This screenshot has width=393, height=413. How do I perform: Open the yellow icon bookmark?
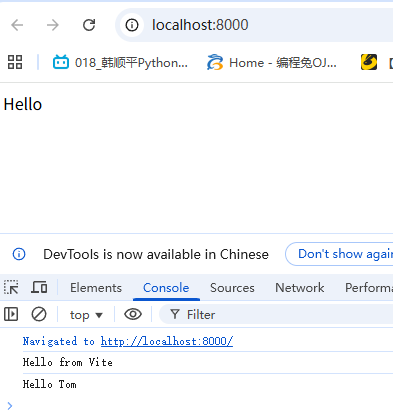[x=369, y=62]
